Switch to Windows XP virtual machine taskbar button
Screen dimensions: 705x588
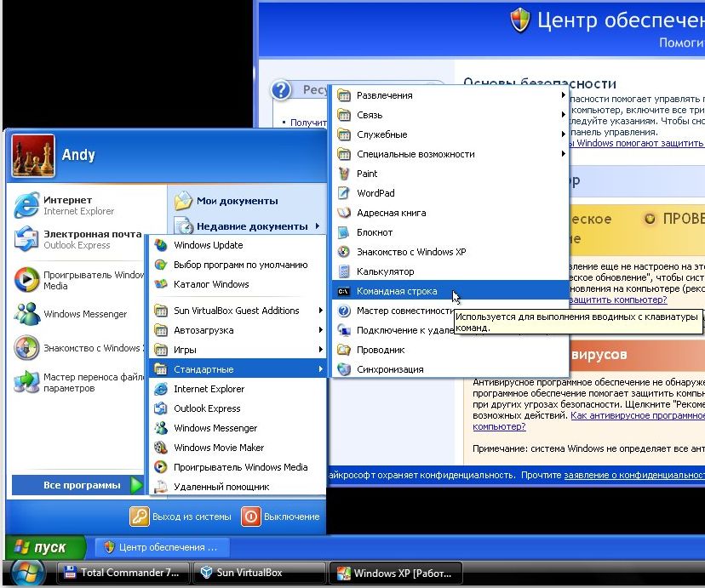coord(396,574)
